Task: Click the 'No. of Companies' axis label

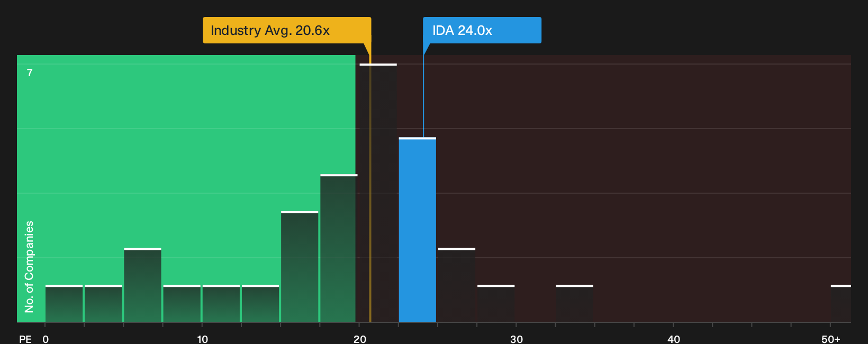Action: click(x=29, y=266)
